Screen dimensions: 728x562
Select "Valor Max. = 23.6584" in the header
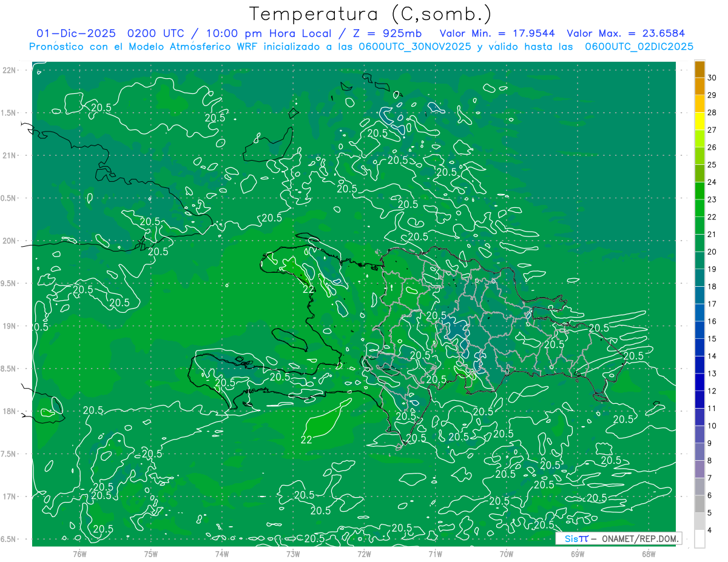625,33
